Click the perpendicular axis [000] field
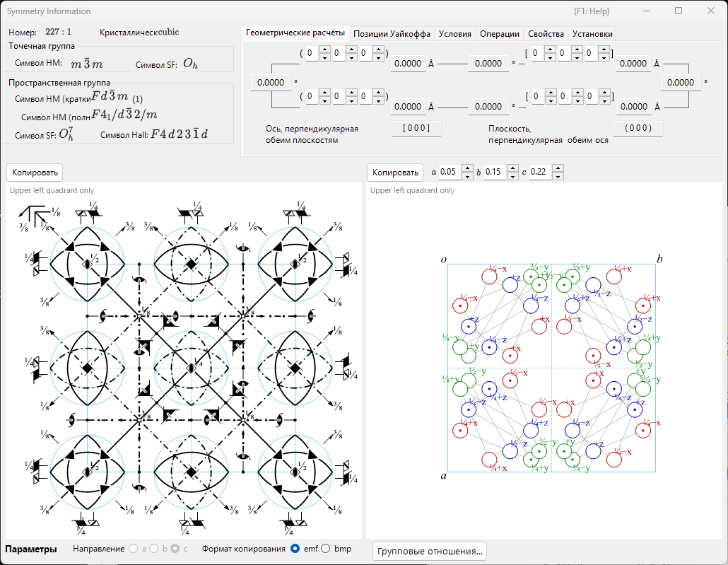This screenshot has width=728, height=565. point(416,128)
